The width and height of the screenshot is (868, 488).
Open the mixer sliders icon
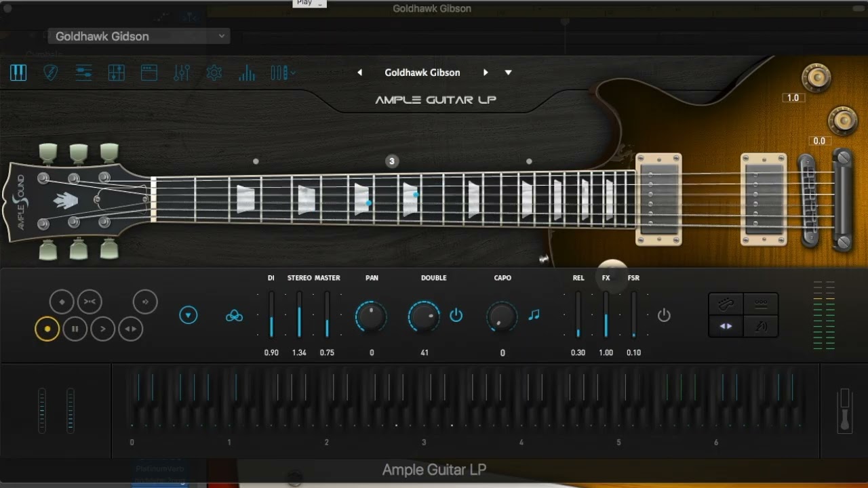click(182, 73)
